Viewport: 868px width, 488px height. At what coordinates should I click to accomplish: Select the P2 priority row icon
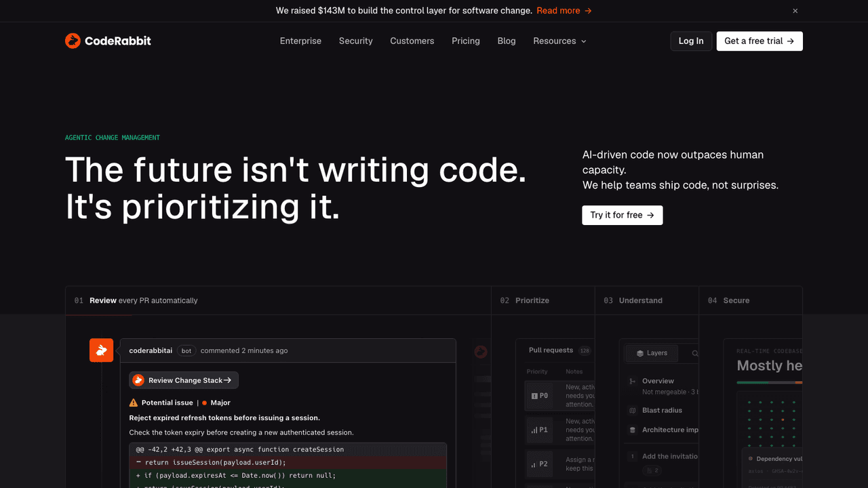[x=534, y=464]
